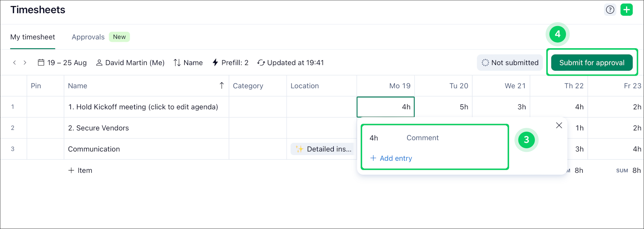This screenshot has height=229, width=644.
Task: Select the Friday 2h cell for Kickoff meeting
Action: 616,107
